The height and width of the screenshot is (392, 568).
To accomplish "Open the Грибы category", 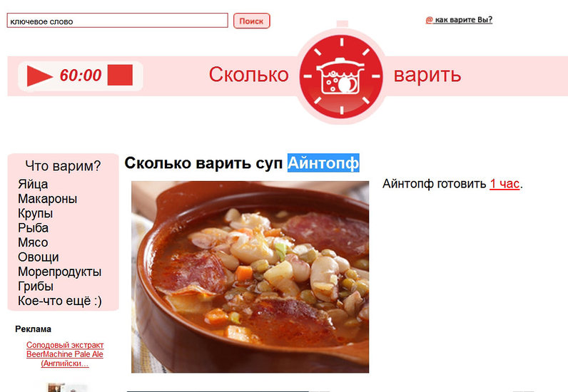I will (x=36, y=287).
